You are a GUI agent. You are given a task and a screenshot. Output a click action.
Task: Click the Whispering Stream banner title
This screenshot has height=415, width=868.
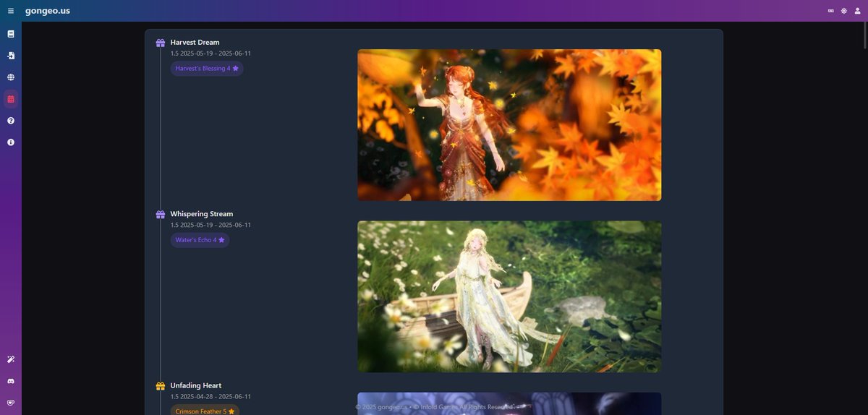[202, 214]
